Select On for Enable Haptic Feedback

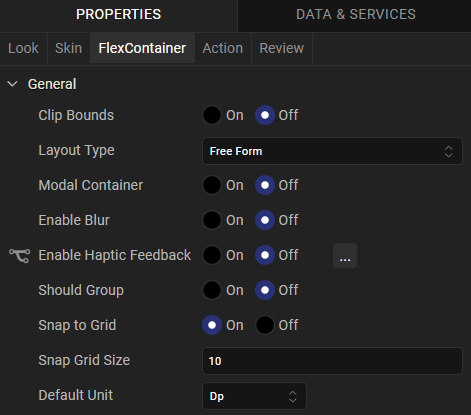click(x=212, y=255)
